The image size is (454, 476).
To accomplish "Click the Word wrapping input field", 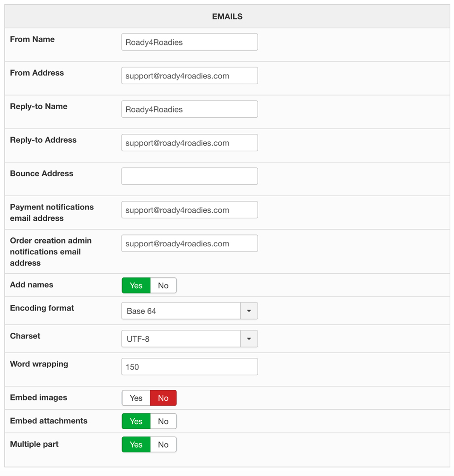I will coord(189,367).
